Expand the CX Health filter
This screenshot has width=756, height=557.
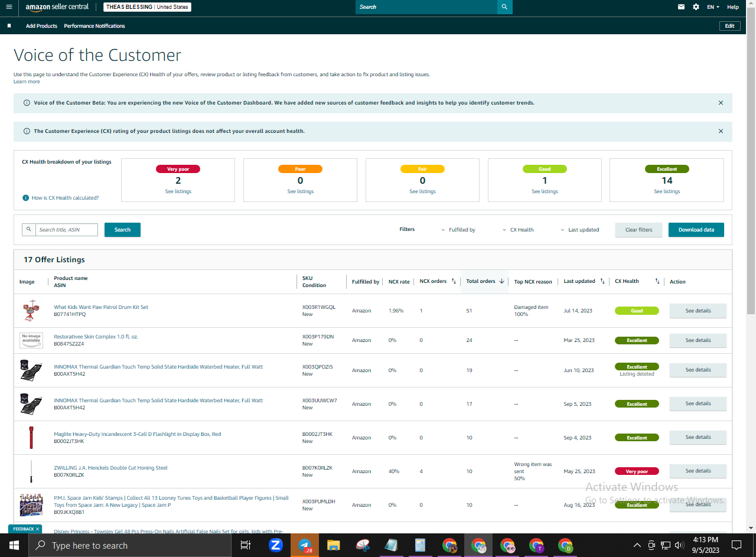tap(518, 230)
